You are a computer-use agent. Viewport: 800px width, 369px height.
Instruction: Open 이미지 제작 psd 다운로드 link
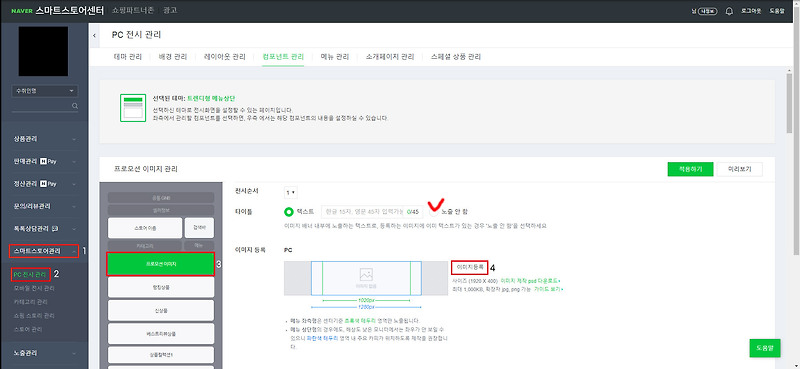(x=531, y=281)
